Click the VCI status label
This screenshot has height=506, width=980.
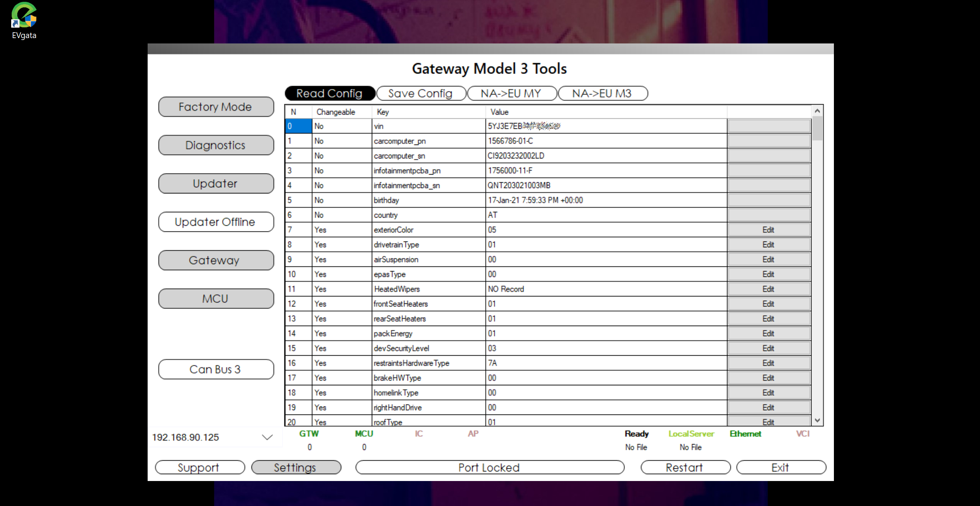[803, 434]
